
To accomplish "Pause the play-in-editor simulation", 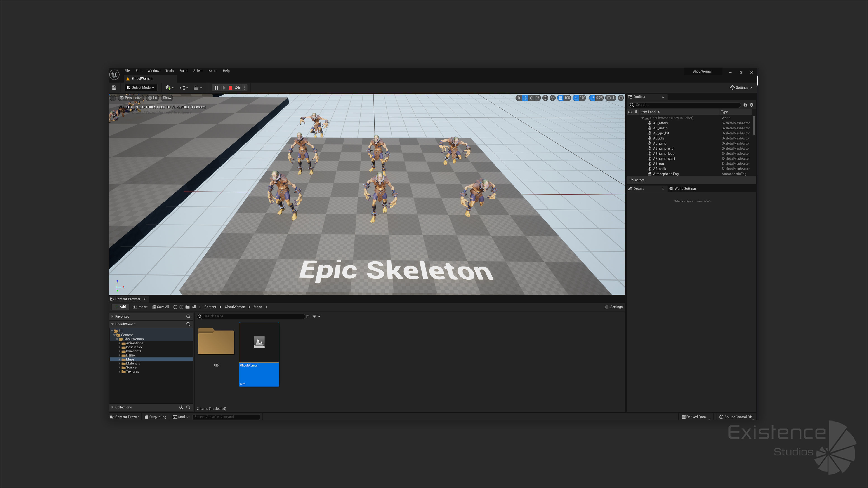I will [x=216, y=88].
